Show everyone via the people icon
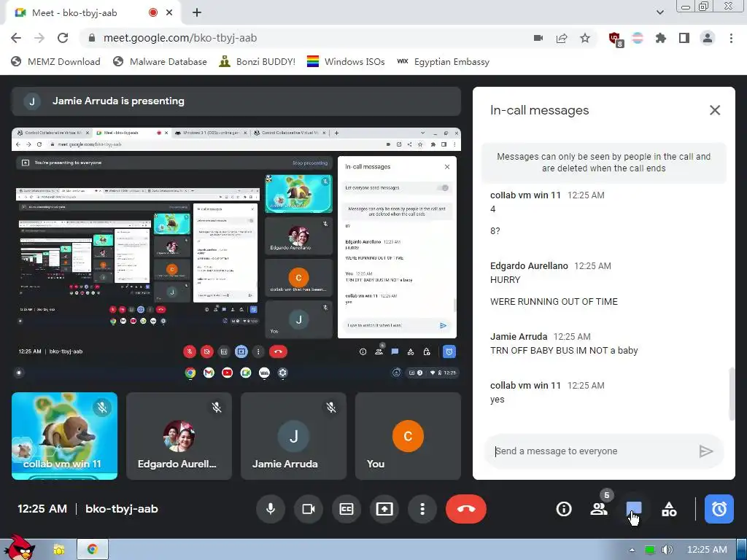Image resolution: width=747 pixels, height=560 pixels. coord(599,509)
